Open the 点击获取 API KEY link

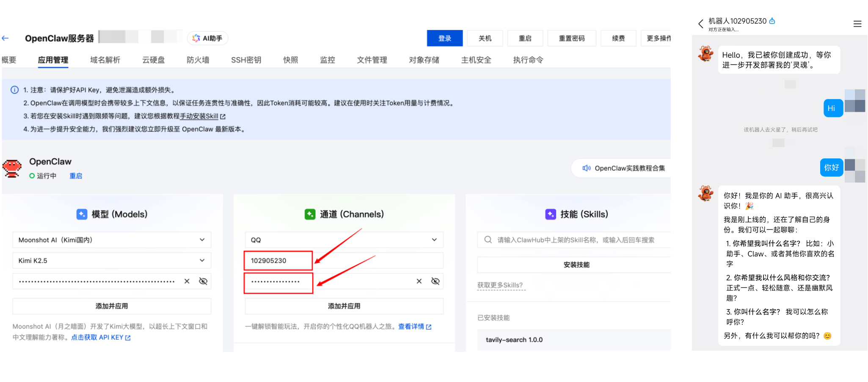point(101,338)
